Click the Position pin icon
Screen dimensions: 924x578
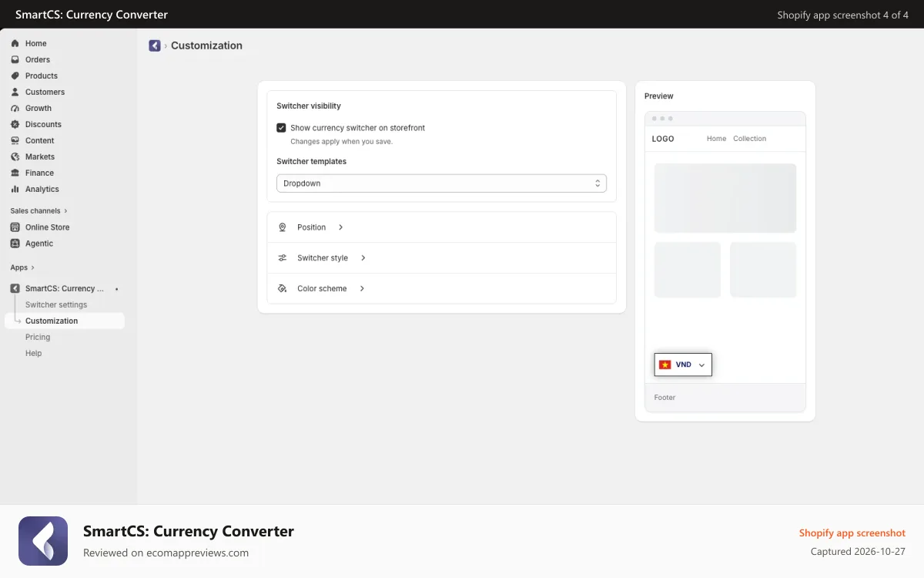[x=282, y=227]
